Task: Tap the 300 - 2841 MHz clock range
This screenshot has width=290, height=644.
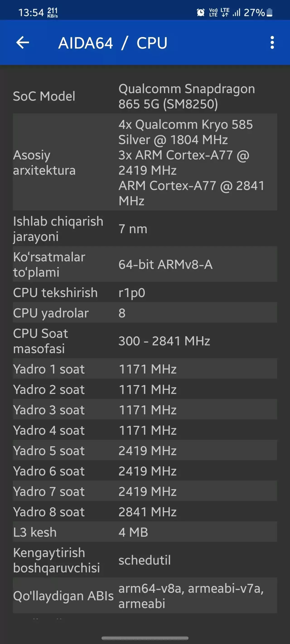Action: pyautogui.click(x=164, y=341)
